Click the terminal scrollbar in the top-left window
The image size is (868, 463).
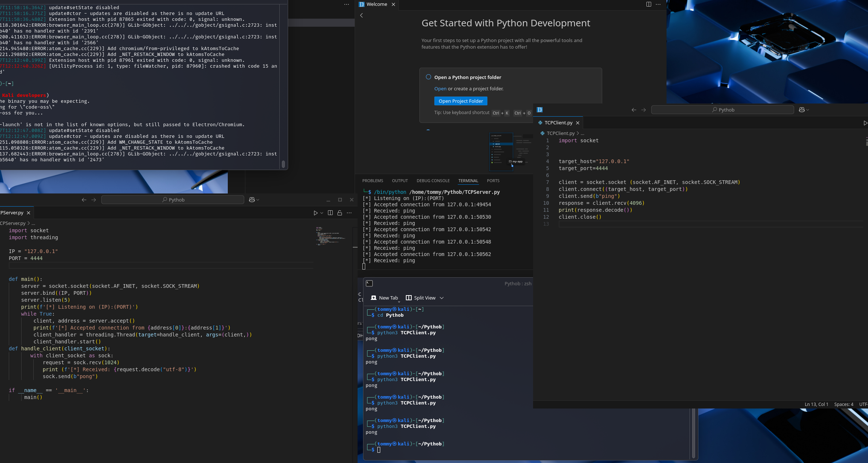coord(283,164)
